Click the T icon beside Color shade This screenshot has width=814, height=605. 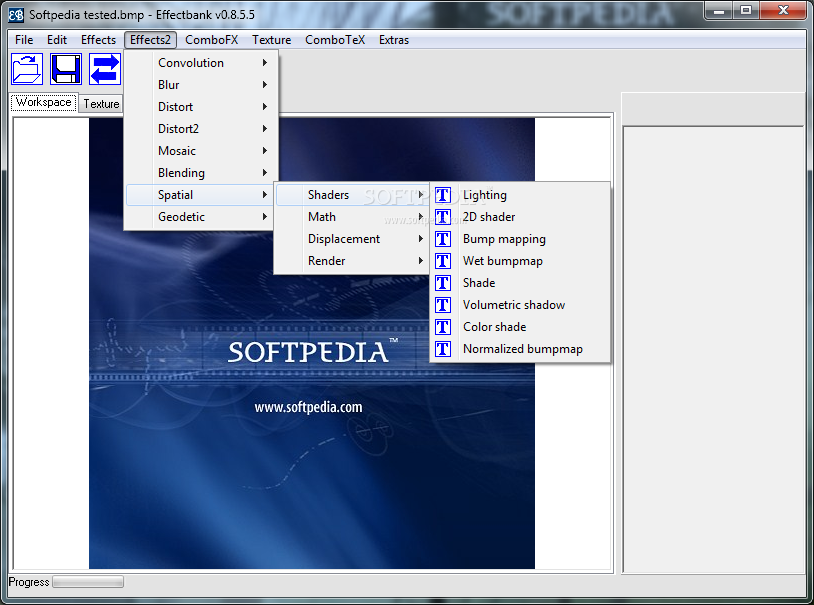(443, 327)
